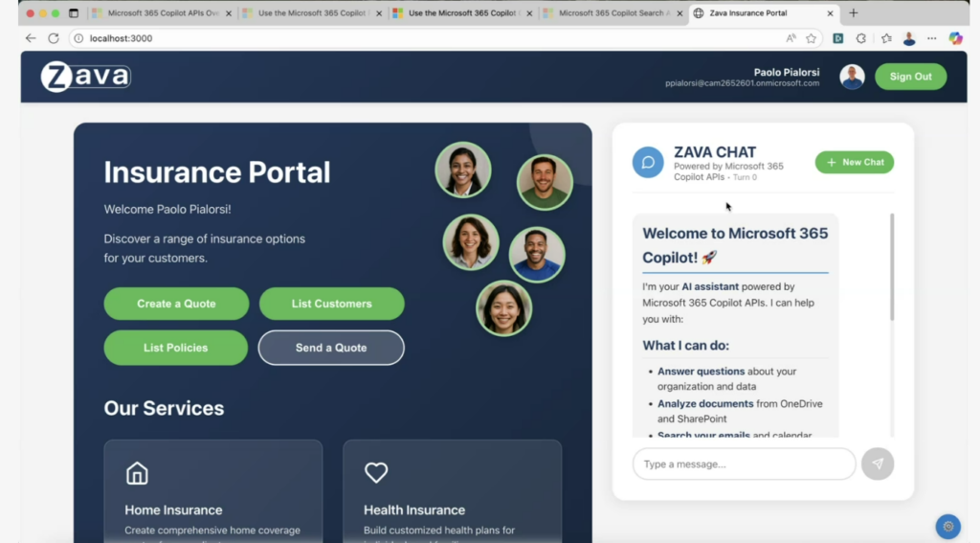980x543 pixels.
Task: Click the man in blue shirt portrait
Action: 537,255
